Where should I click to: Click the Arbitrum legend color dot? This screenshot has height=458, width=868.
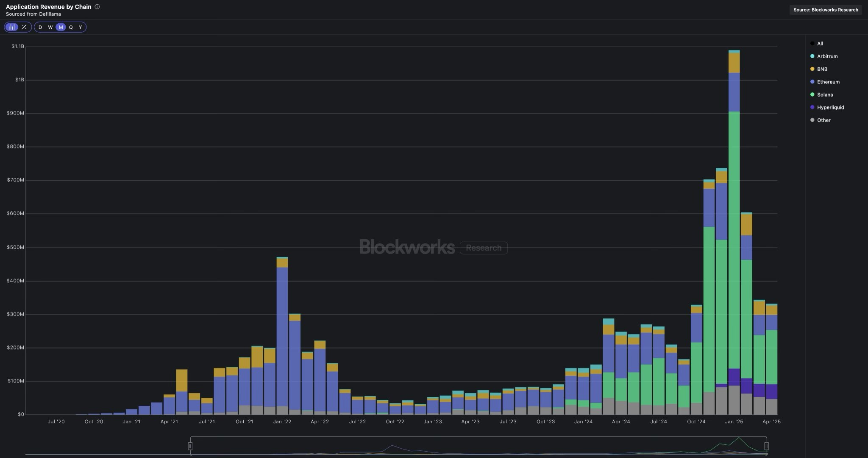(812, 56)
